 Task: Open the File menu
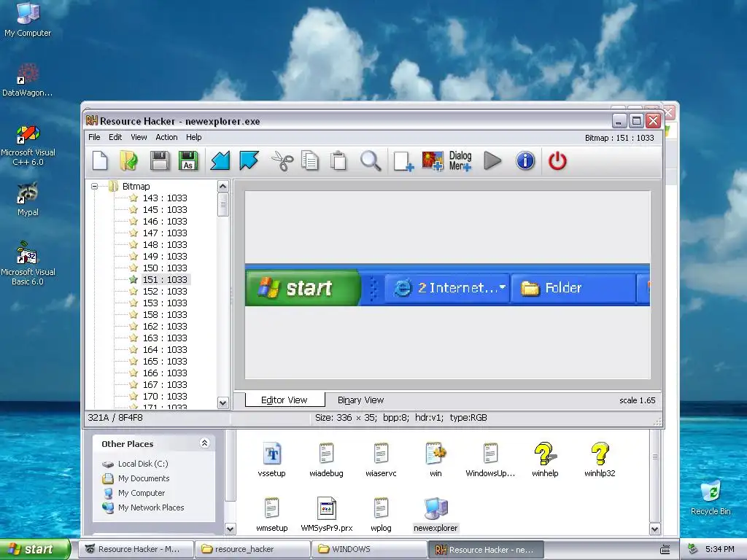click(x=94, y=137)
